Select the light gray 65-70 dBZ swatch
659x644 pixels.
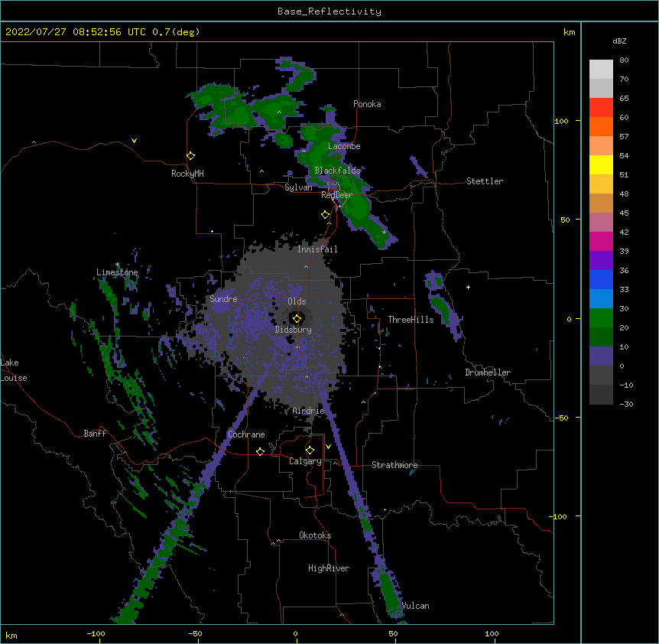click(x=601, y=88)
